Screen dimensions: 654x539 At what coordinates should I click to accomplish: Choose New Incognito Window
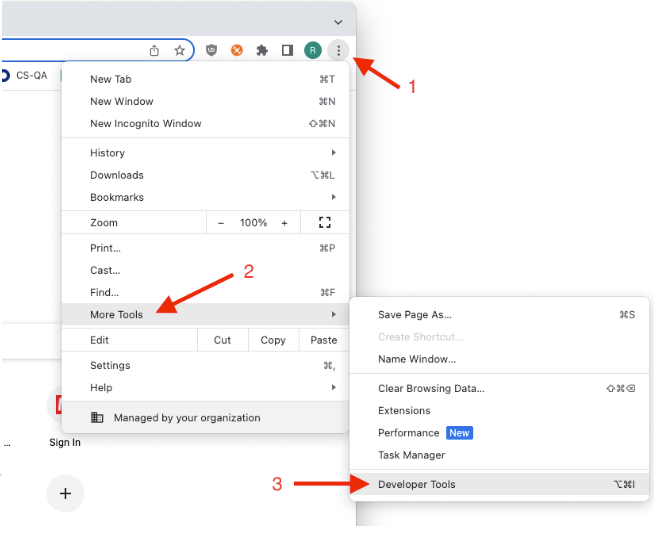tap(146, 124)
